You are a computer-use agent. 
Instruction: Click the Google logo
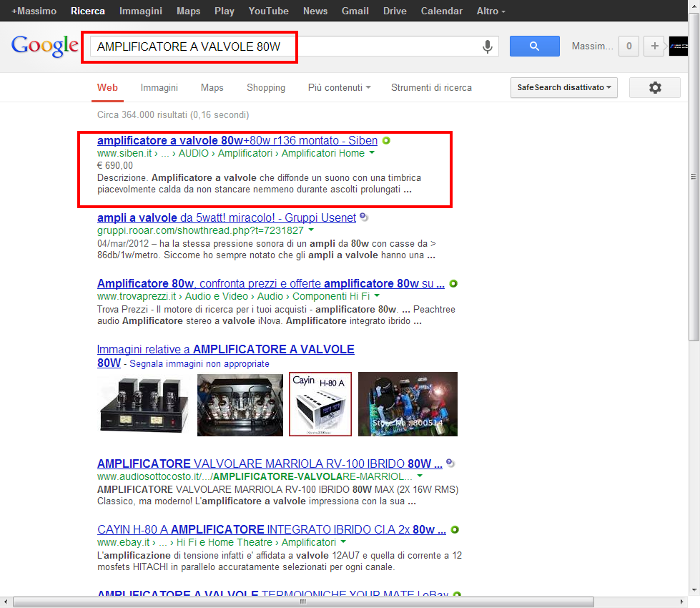(44, 46)
